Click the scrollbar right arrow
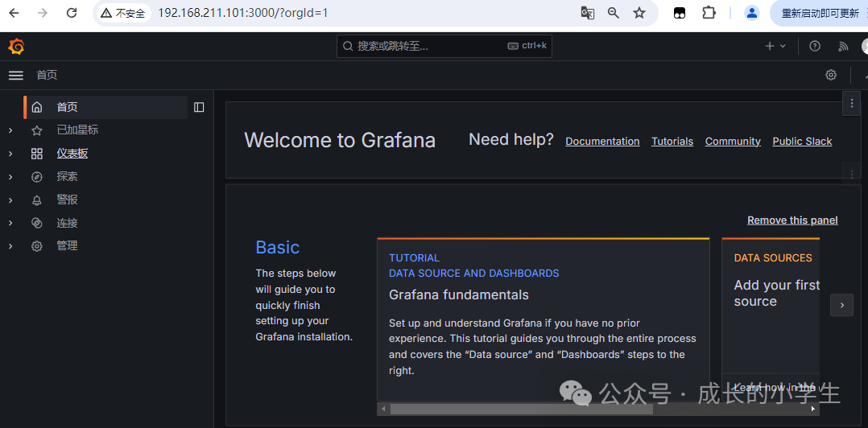Image resolution: width=868 pixels, height=428 pixels. [x=813, y=409]
